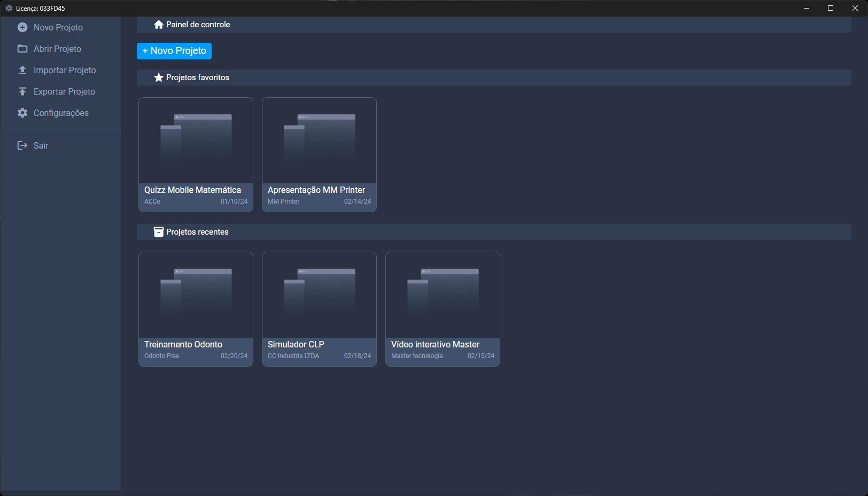This screenshot has height=496, width=868.
Task: Select the Abrir Projeto folder icon
Action: [22, 49]
